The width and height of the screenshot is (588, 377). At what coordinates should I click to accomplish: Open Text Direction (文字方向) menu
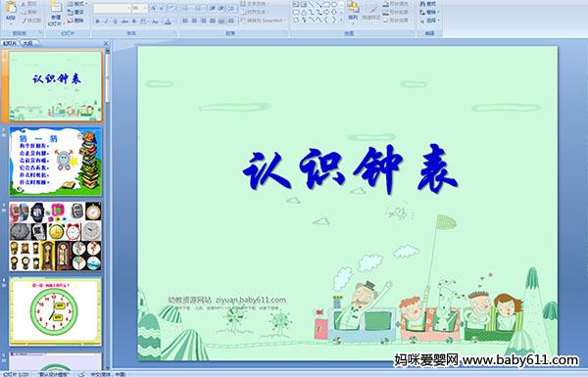coord(256,4)
